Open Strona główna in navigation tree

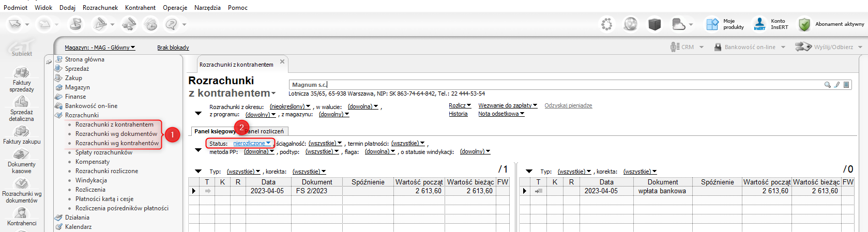tap(85, 59)
